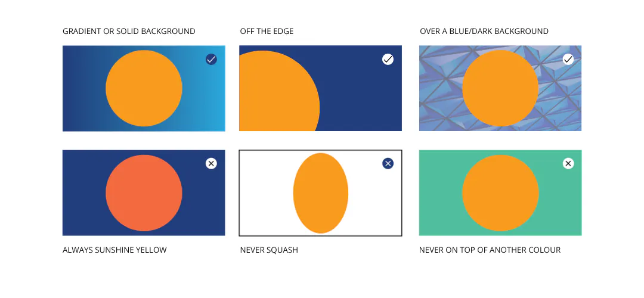Click the Gradient Or Solid Background heading
The width and height of the screenshot is (644, 298).
129,31
